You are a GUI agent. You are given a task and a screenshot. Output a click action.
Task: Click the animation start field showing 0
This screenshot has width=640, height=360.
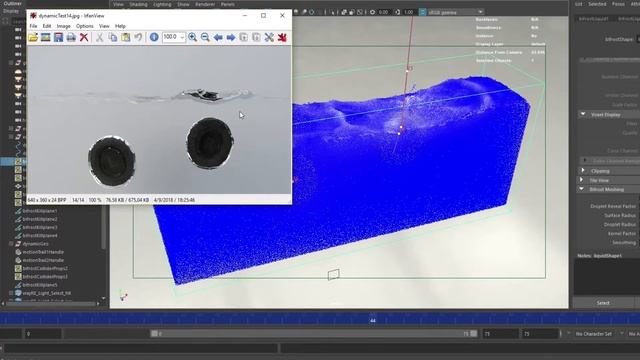click(42, 334)
